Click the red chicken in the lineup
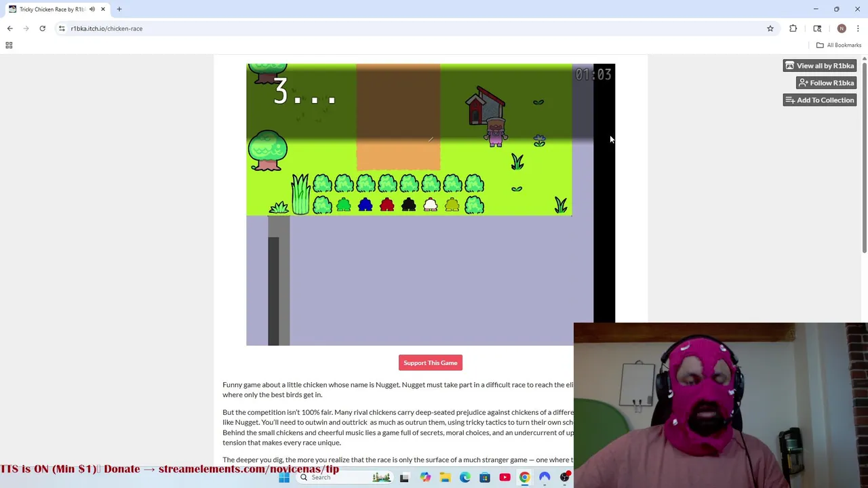Screen dimensions: 868x488 point(387,205)
